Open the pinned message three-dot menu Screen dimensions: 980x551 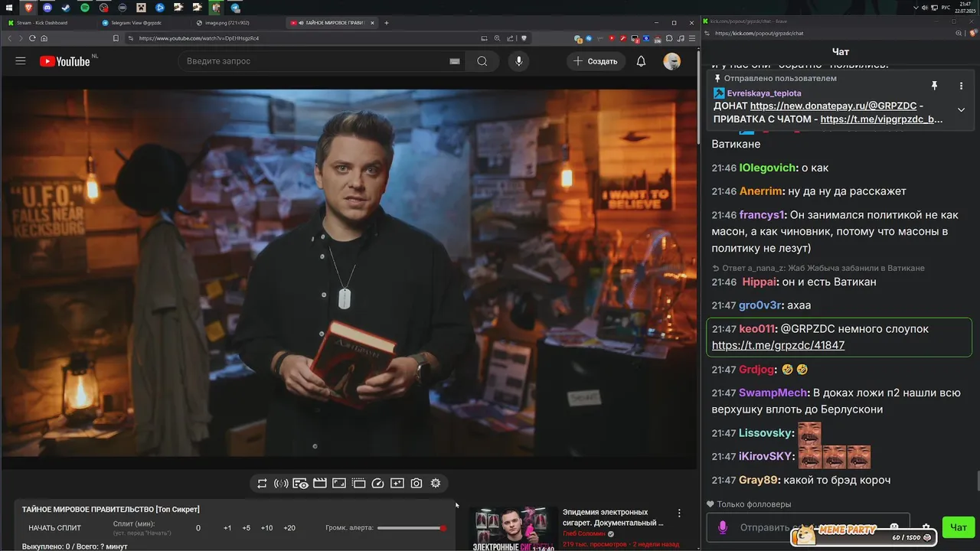coord(961,86)
